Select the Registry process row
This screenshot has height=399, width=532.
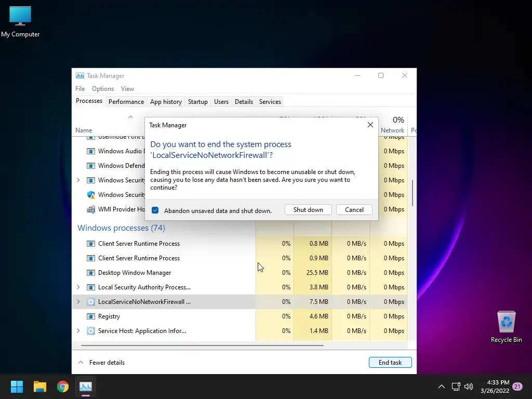click(x=240, y=316)
